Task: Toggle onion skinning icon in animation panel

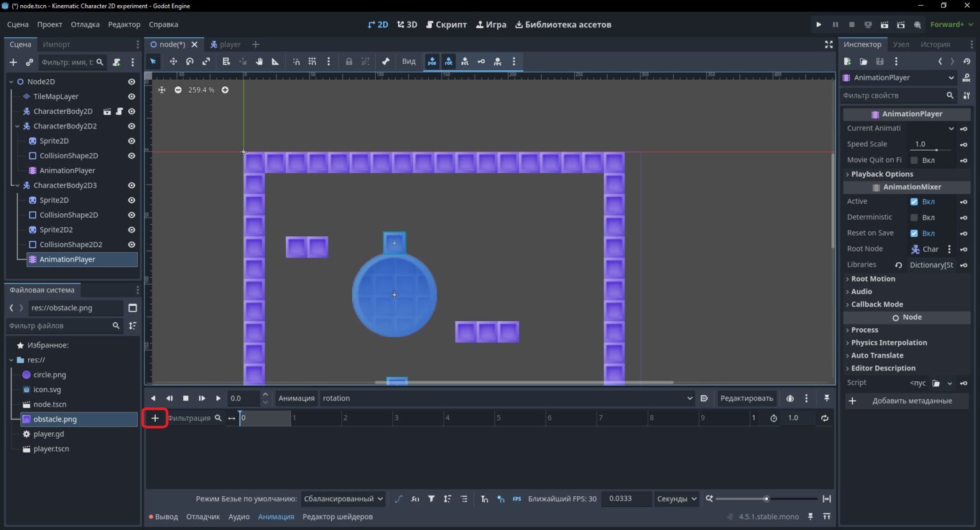Action: [790, 398]
